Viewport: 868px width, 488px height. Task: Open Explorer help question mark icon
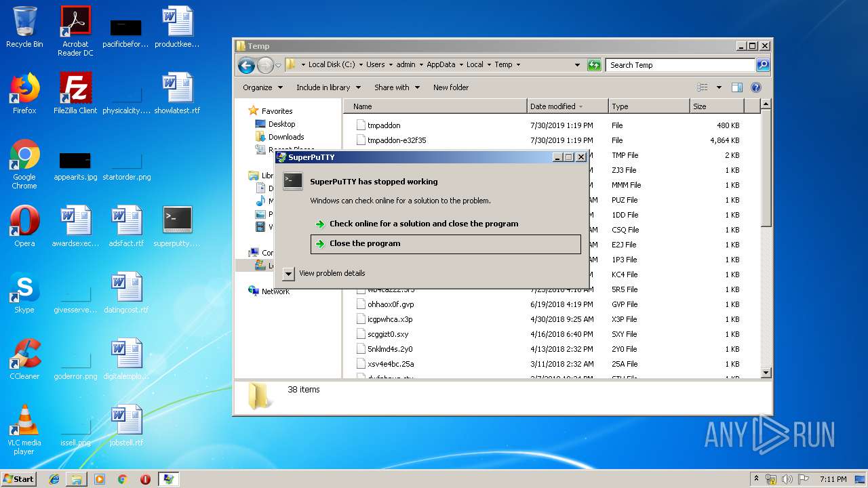756,87
